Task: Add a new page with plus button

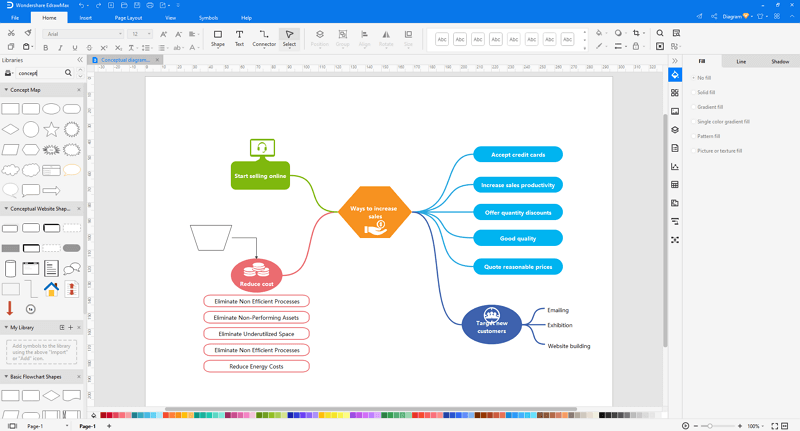Action: (x=109, y=426)
